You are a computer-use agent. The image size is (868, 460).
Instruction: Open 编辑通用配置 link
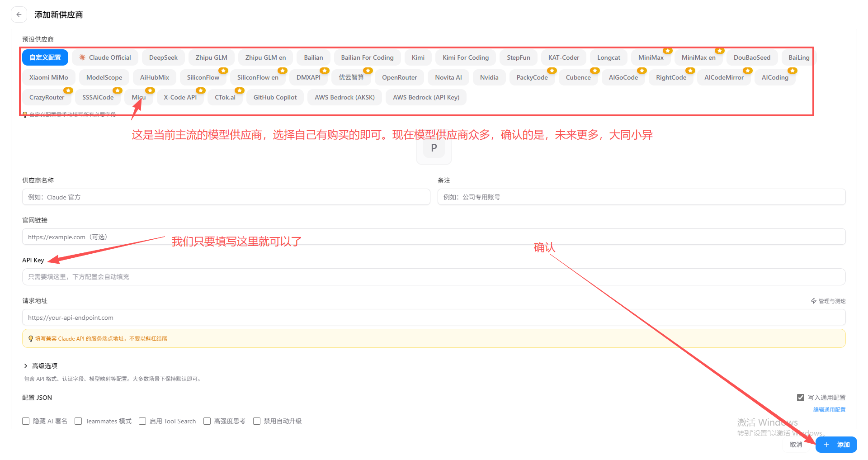click(829, 409)
